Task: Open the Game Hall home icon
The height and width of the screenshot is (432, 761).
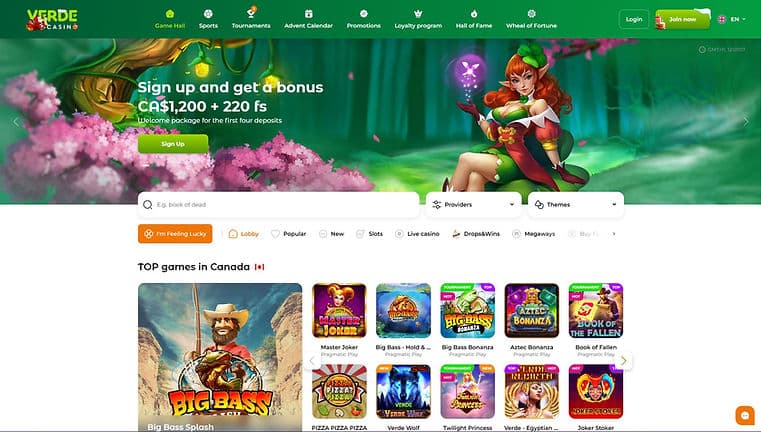Action: (169, 14)
